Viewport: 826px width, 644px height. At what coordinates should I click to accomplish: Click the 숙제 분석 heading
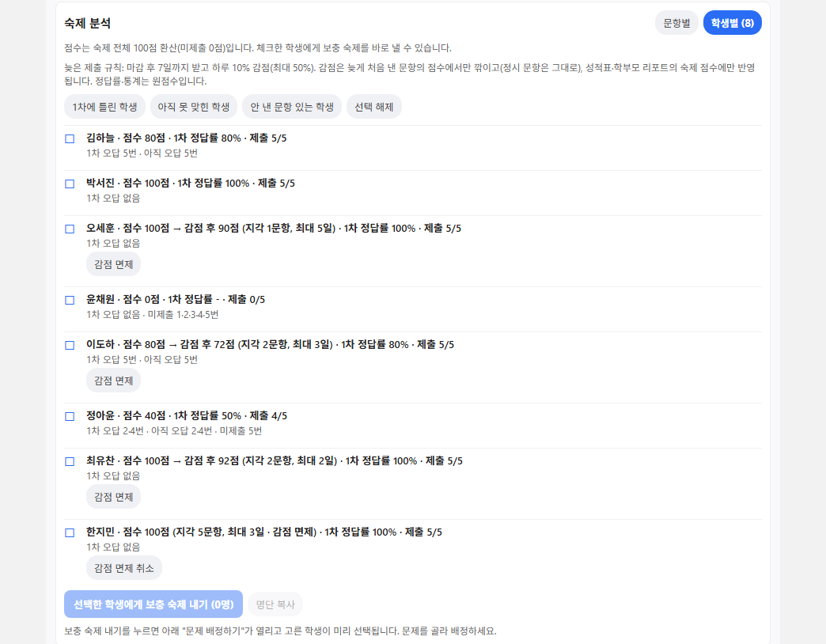88,23
